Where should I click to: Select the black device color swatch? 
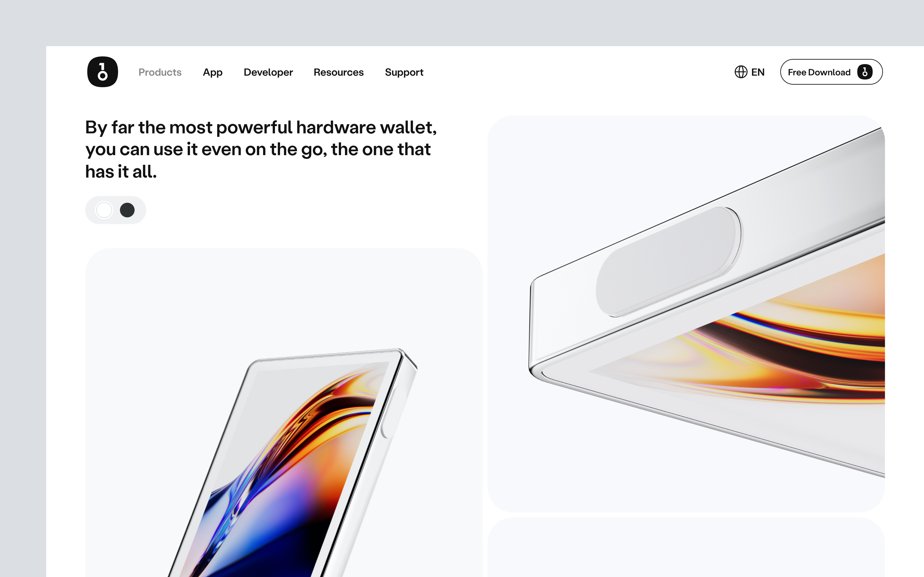[x=127, y=210]
